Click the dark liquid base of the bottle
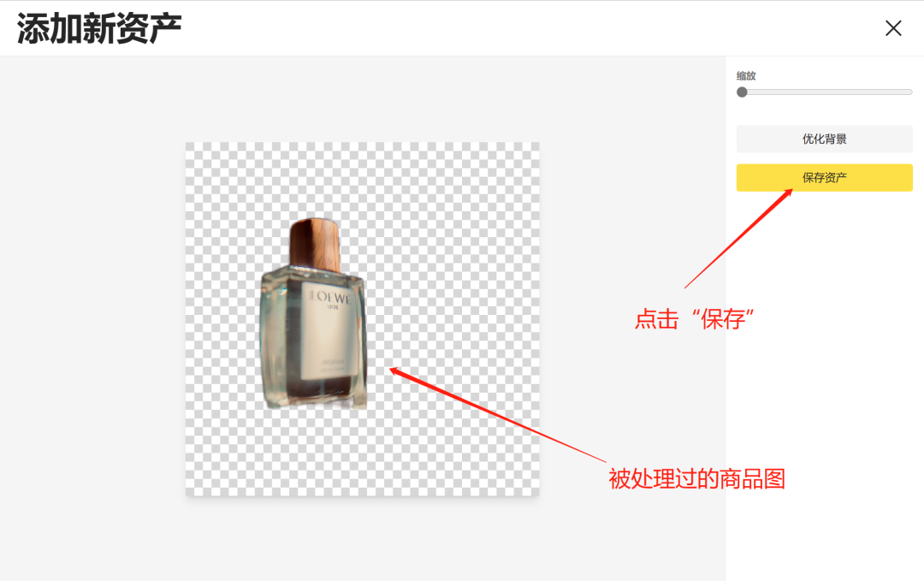 tap(321, 388)
